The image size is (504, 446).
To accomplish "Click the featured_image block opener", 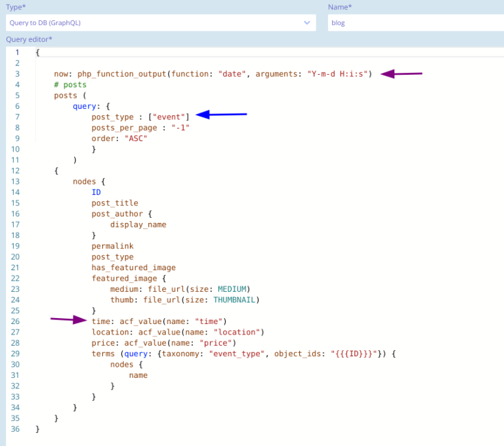I will (129, 278).
